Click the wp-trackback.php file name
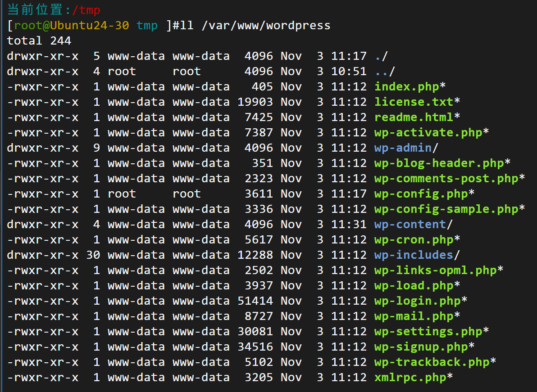Image resolution: width=537 pixels, height=392 pixels. click(432, 363)
